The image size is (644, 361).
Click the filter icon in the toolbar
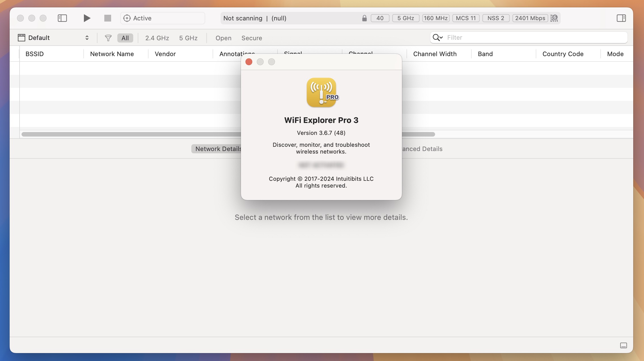click(x=107, y=37)
